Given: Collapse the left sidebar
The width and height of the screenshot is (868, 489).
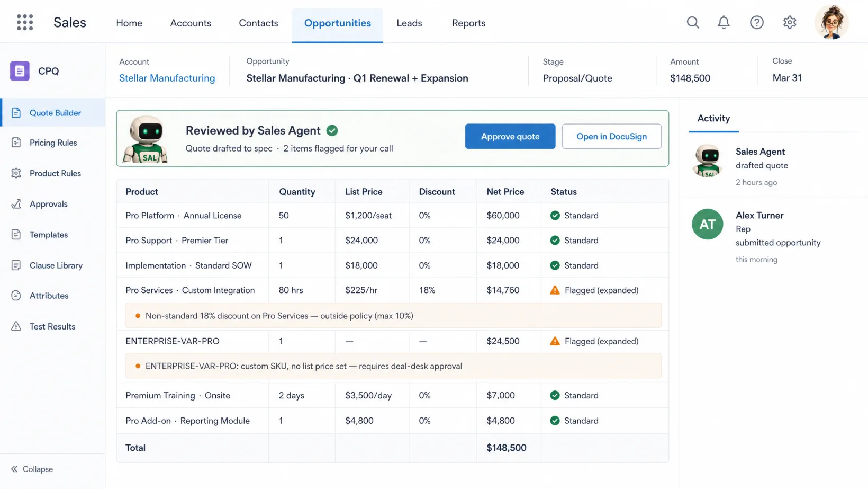Looking at the screenshot, I should [x=32, y=469].
